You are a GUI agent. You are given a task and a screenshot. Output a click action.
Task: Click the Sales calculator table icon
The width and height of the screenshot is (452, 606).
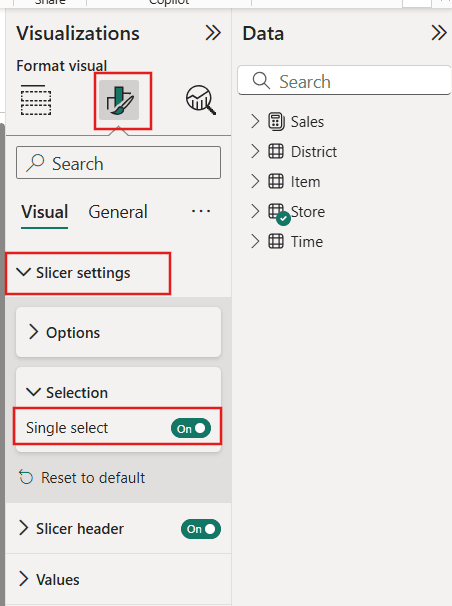click(x=276, y=122)
